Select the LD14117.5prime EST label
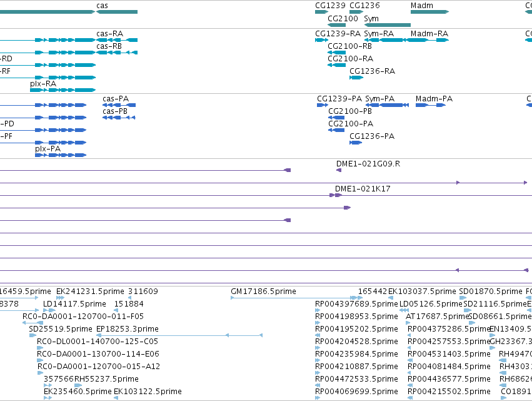This screenshot has width=532, height=401. 74,304
